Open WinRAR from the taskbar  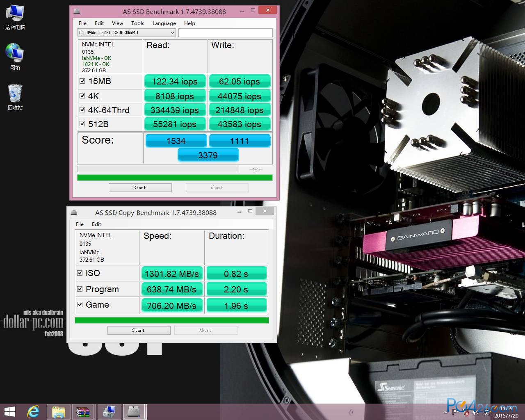point(83,411)
